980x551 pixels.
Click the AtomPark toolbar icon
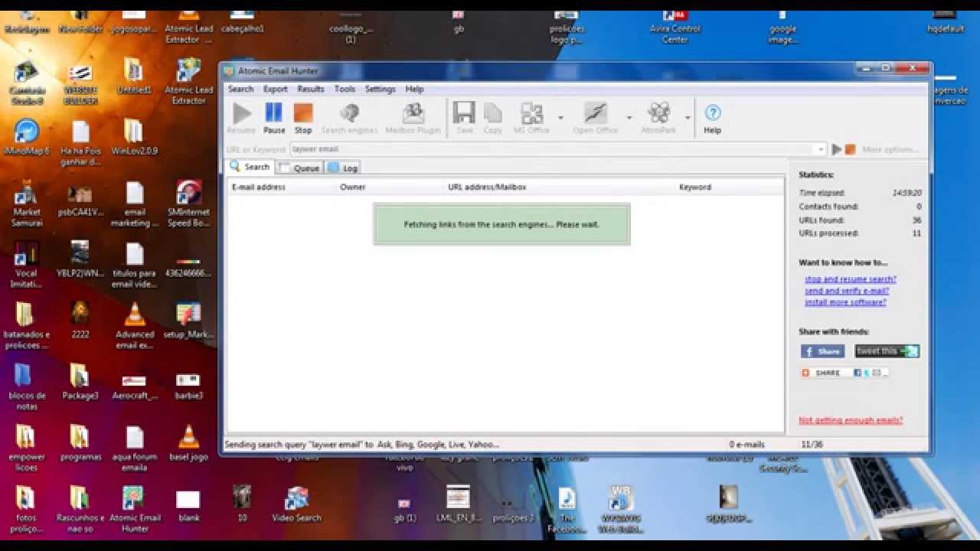pyautogui.click(x=658, y=119)
